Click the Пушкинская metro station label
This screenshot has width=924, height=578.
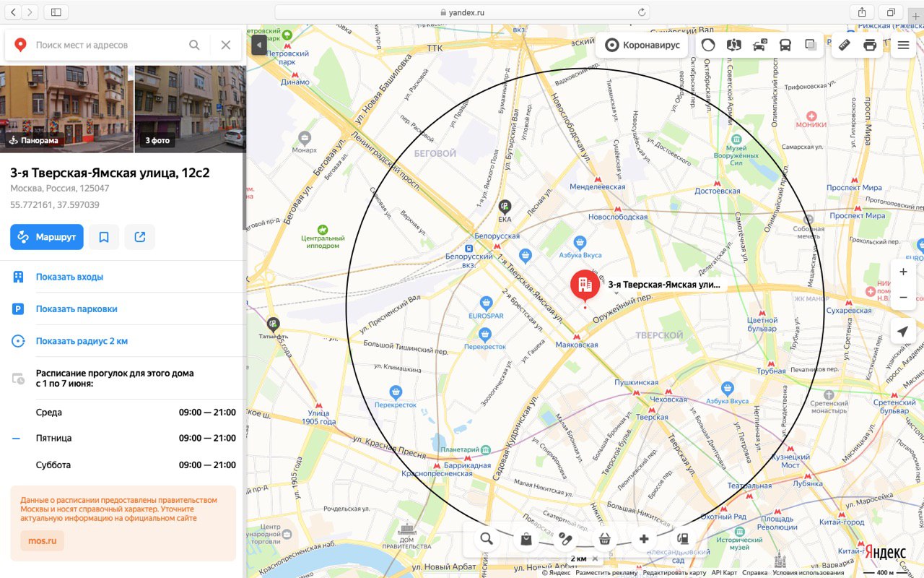coord(636,382)
